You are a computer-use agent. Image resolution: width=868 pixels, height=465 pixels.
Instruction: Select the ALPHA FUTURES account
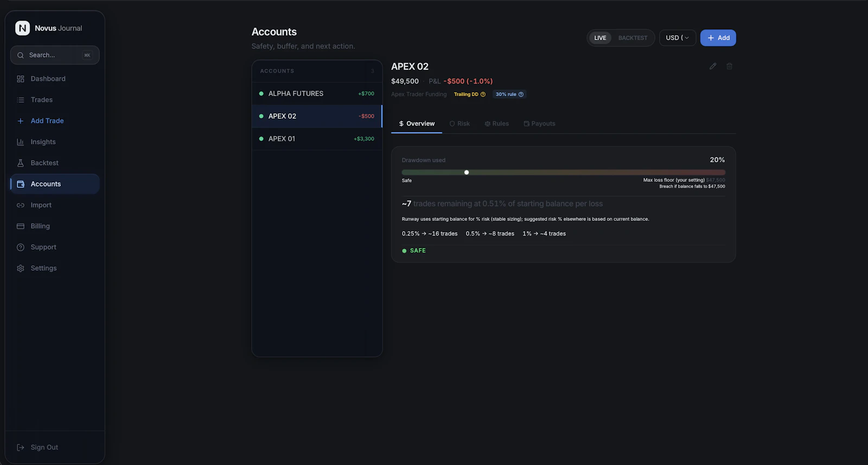coord(317,94)
